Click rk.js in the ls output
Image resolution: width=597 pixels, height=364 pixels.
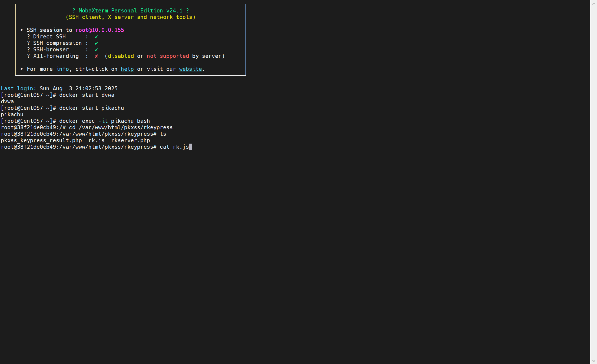(97, 140)
